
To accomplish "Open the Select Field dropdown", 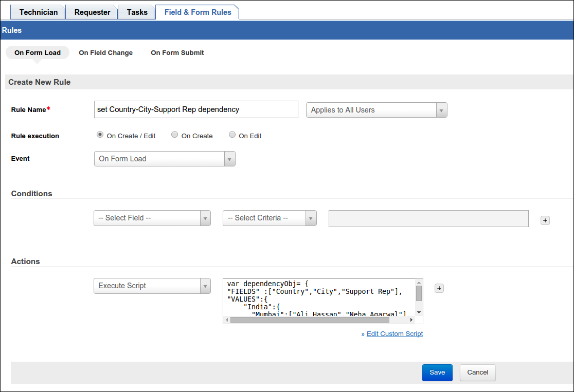I will [x=152, y=218].
